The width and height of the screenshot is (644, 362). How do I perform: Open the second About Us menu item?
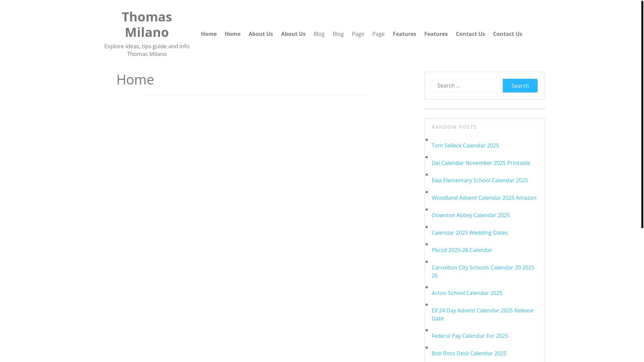[x=293, y=34]
